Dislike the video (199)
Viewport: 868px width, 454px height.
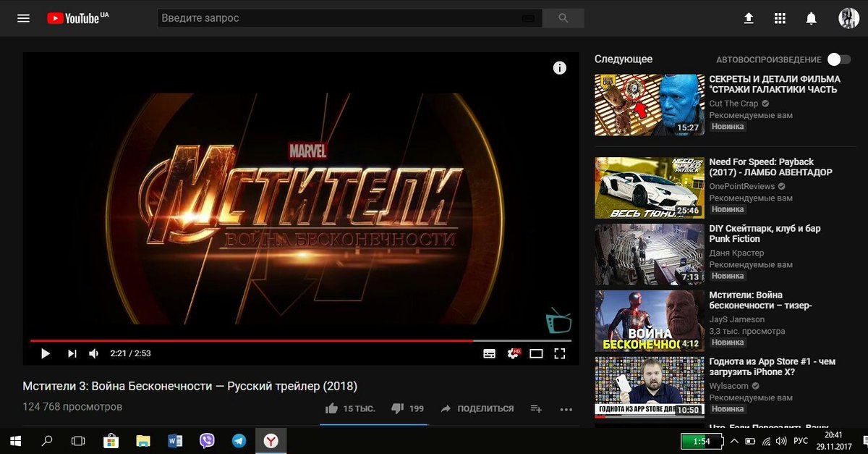point(408,408)
